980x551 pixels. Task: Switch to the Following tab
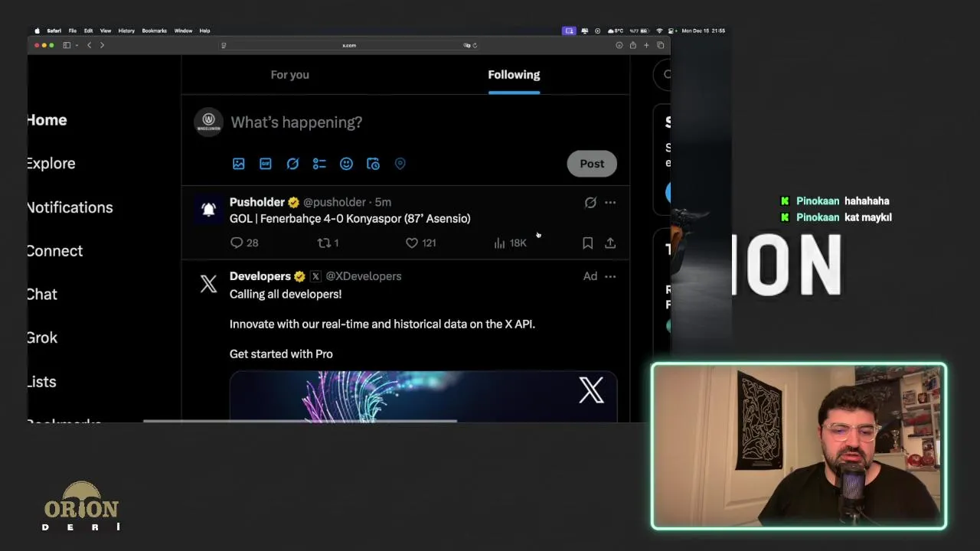[x=514, y=75]
